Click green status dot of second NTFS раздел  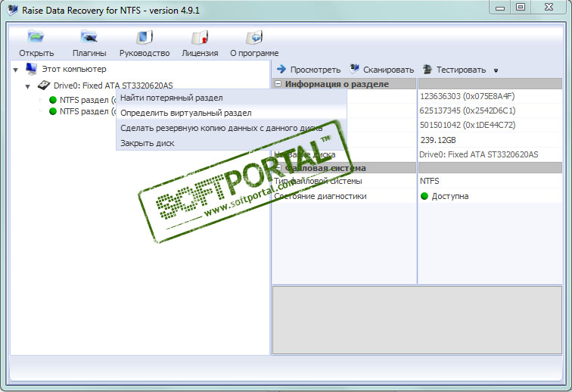(53, 111)
